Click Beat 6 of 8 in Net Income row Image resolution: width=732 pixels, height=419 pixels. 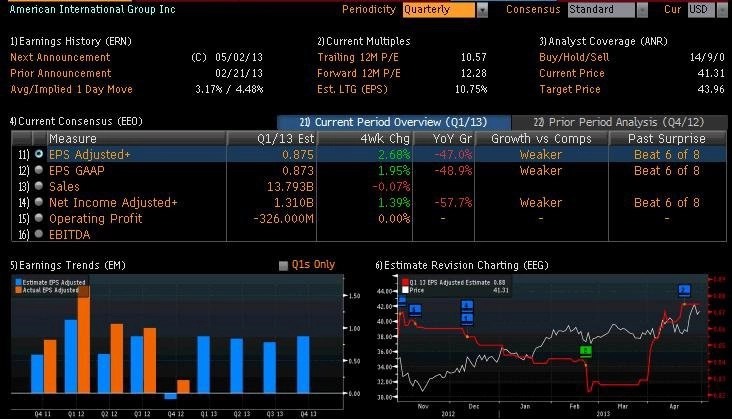click(x=667, y=203)
